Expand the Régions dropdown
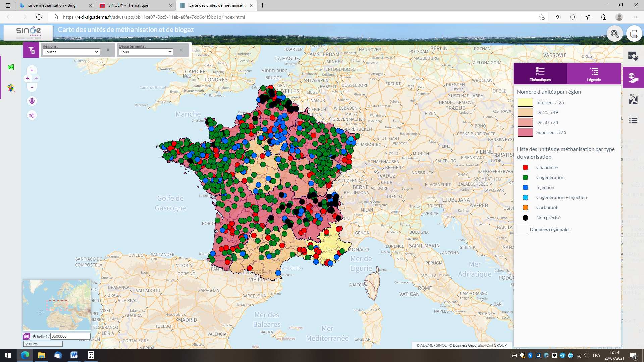 (x=71, y=52)
